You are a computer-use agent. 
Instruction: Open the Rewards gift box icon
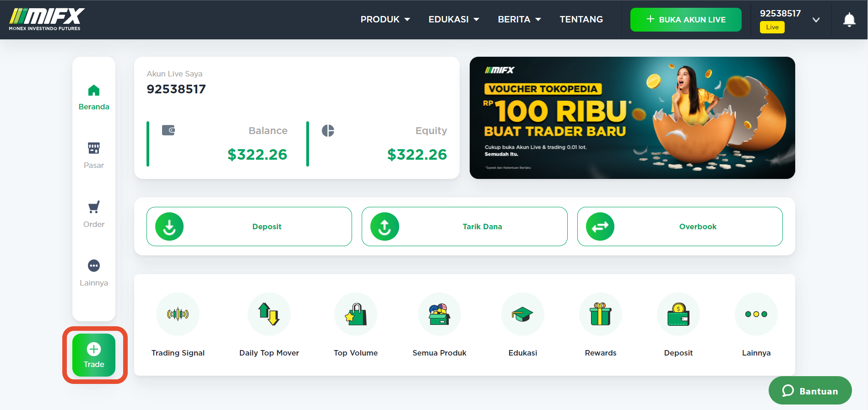tap(601, 314)
